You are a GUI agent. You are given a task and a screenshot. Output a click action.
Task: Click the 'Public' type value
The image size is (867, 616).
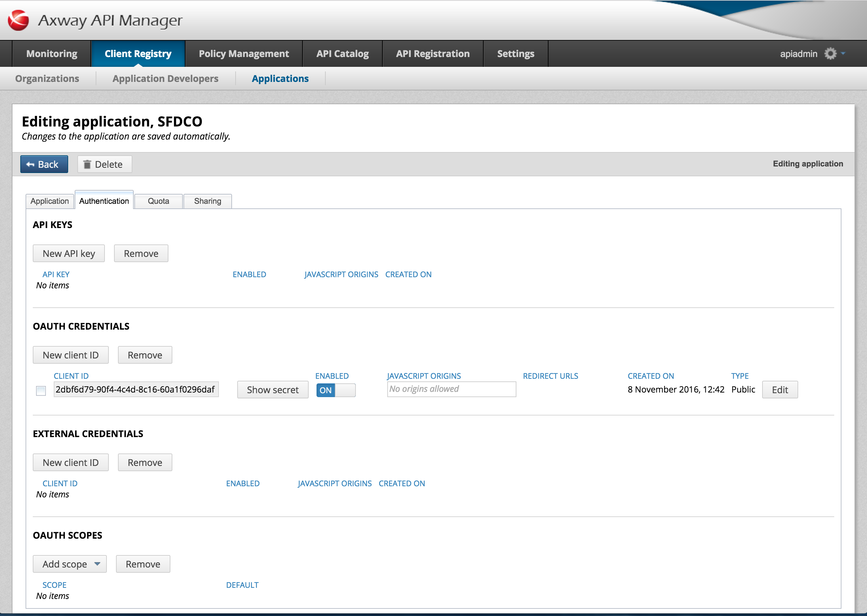point(743,390)
